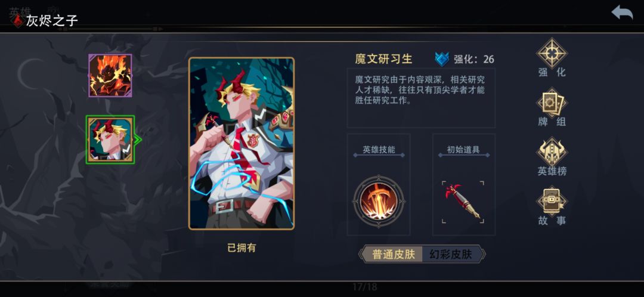This screenshot has width=644, height=297.
Task: View the hero skill sword icon
Action: tap(379, 202)
